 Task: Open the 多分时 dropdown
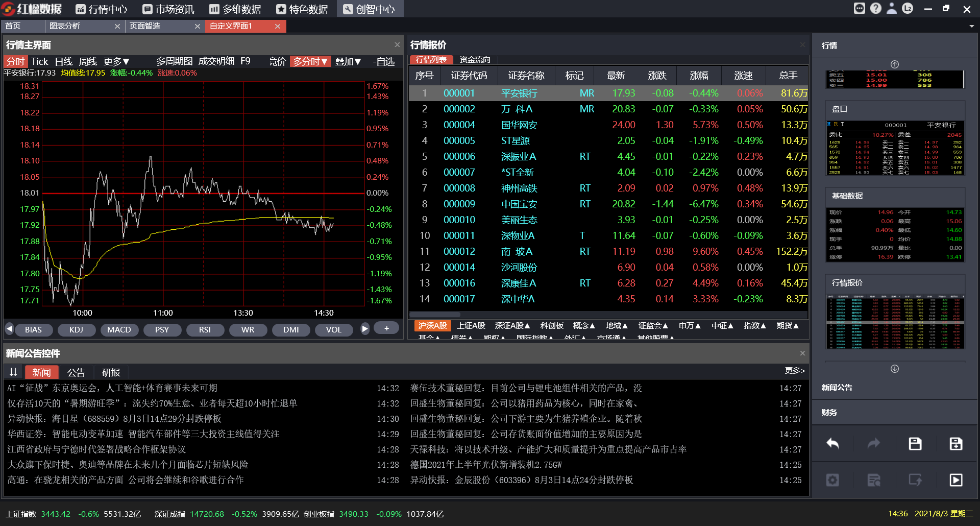click(x=310, y=61)
